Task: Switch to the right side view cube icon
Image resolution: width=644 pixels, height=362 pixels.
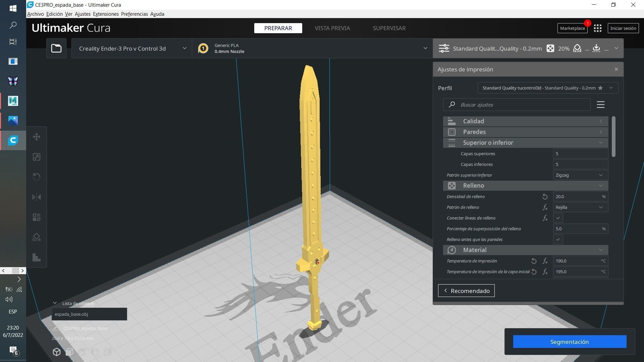Action: [x=108, y=352]
